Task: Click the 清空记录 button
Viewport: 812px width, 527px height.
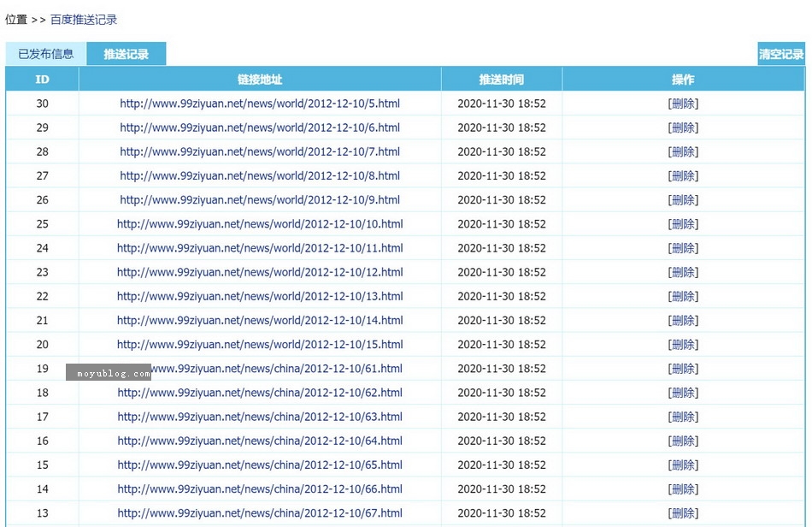Action: tap(781, 54)
